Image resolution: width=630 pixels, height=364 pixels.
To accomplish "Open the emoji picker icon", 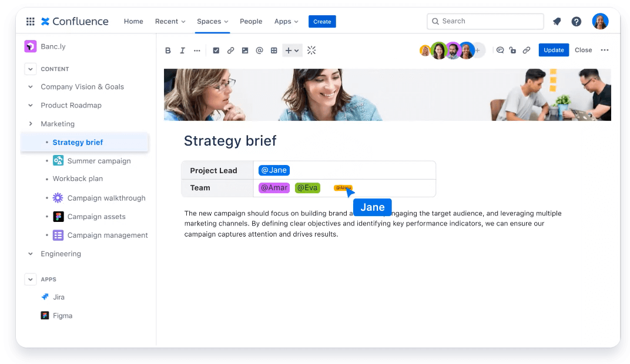I will click(x=311, y=50).
